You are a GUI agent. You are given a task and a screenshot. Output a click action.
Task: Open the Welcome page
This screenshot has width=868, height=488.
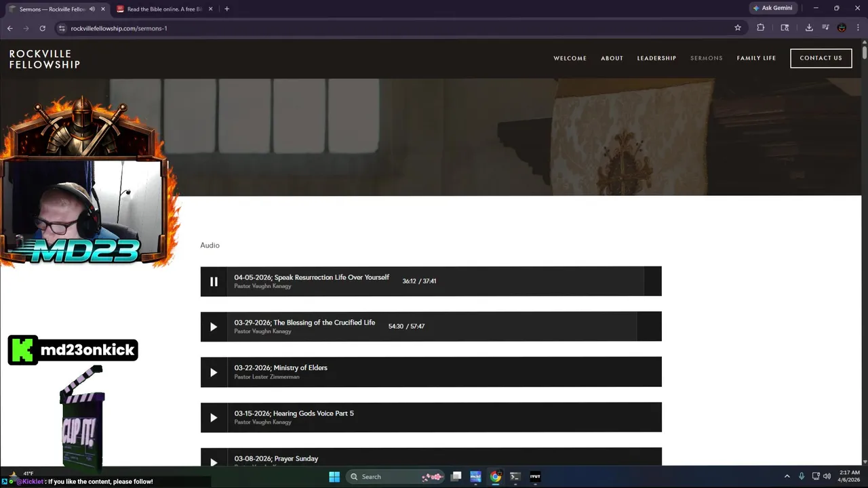(x=570, y=58)
